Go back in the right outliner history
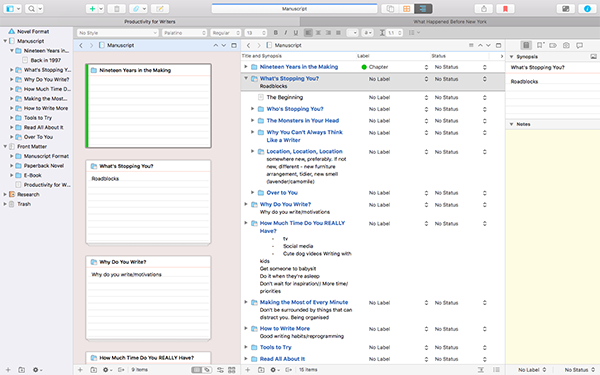Screen dimensions: 600x375 [248, 45]
